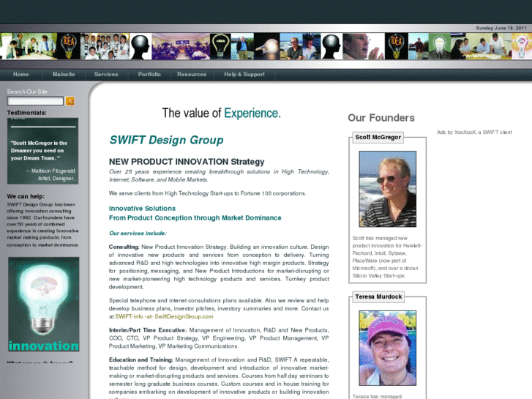Screen dimensions: 532x399
Task: Click the 'Scott McGregor' name label
Action: click(x=378, y=137)
